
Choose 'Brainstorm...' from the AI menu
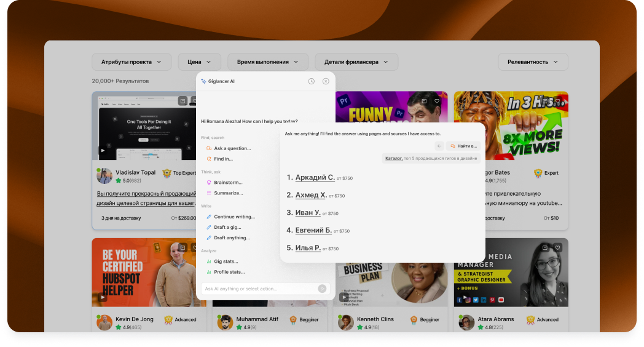click(x=228, y=183)
